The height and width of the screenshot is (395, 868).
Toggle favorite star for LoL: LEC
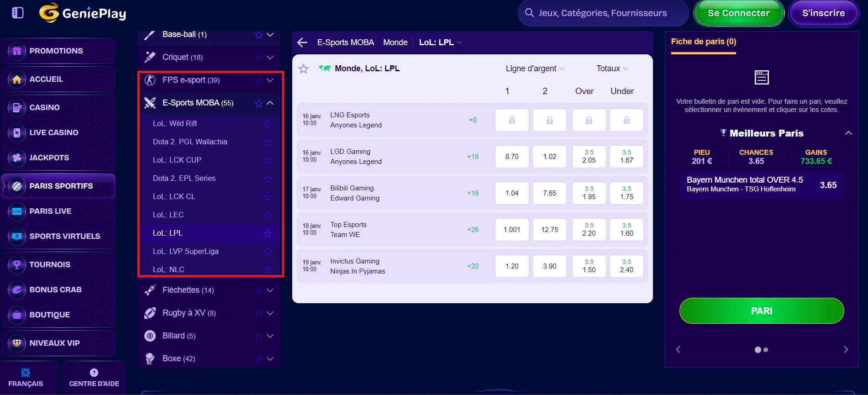[268, 215]
